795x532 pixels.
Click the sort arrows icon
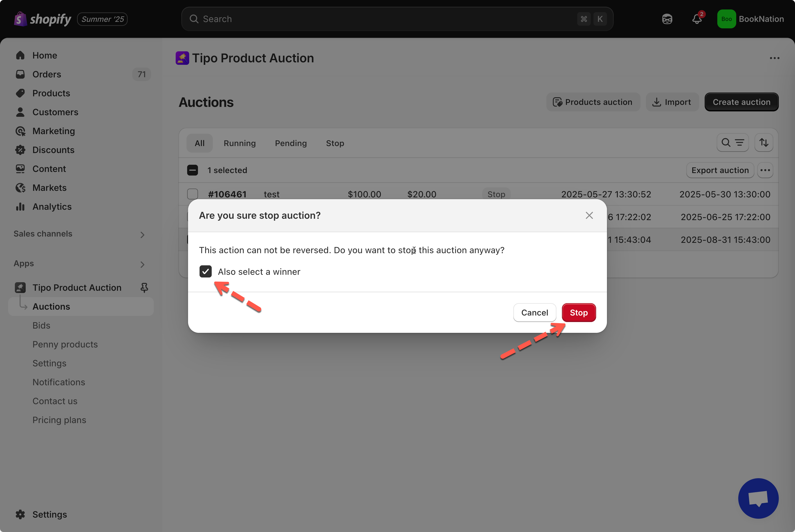click(764, 142)
